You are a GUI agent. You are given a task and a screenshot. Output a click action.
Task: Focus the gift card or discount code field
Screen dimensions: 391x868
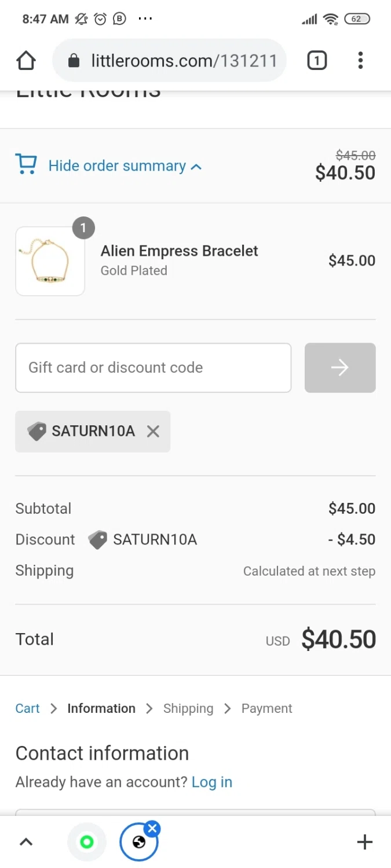(x=153, y=367)
